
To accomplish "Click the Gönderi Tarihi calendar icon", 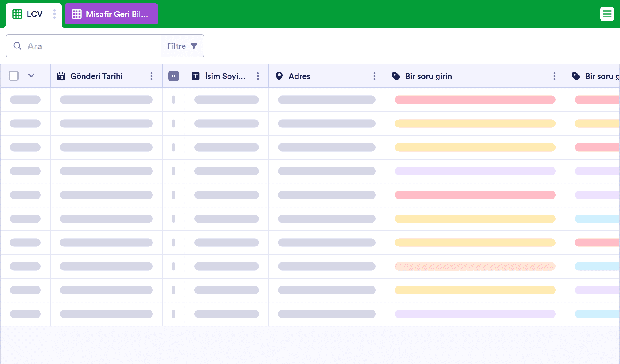I will [61, 76].
